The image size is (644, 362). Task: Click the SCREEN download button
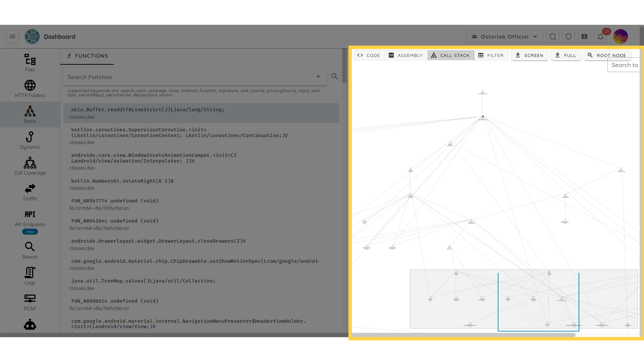(x=529, y=55)
